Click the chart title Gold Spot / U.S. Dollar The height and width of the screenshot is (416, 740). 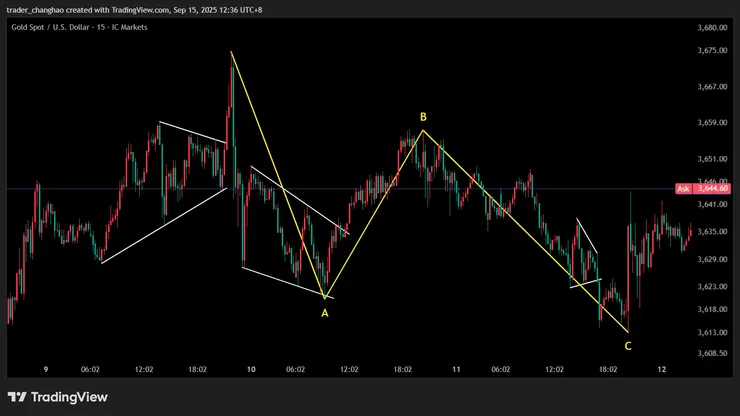50,27
